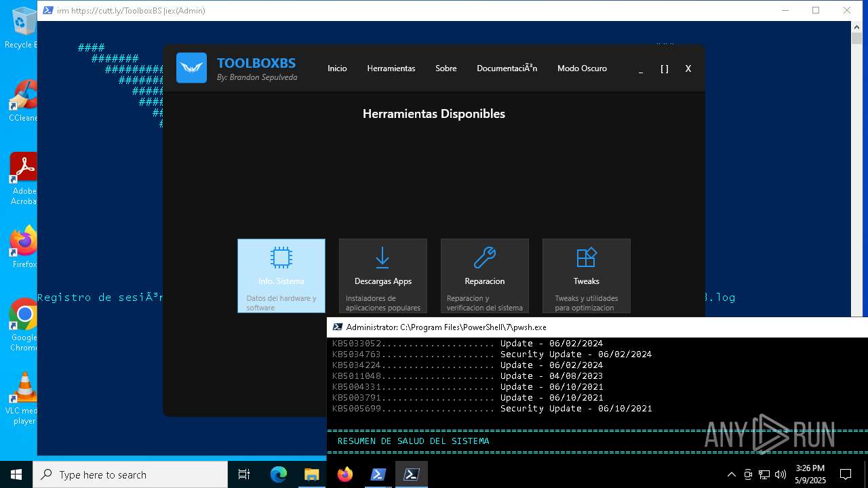Click the Herramientas Disponibles heading
Viewport: 868px width, 488px height.
[434, 114]
